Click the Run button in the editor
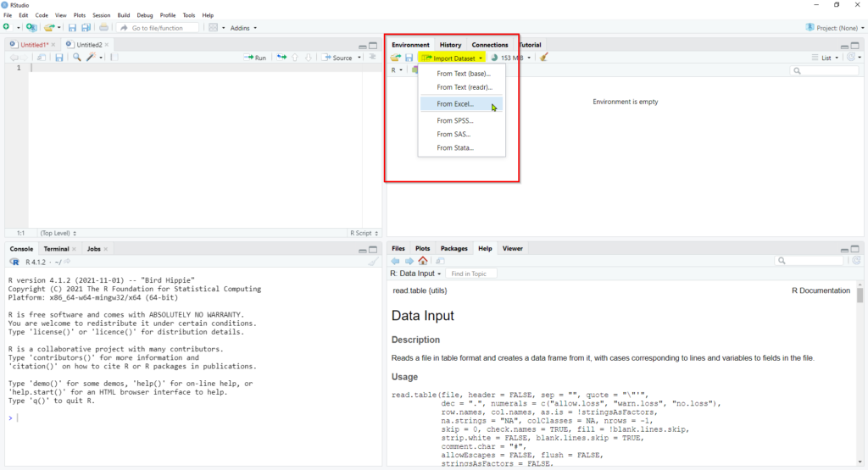Image resolution: width=868 pixels, height=470 pixels. tap(255, 58)
